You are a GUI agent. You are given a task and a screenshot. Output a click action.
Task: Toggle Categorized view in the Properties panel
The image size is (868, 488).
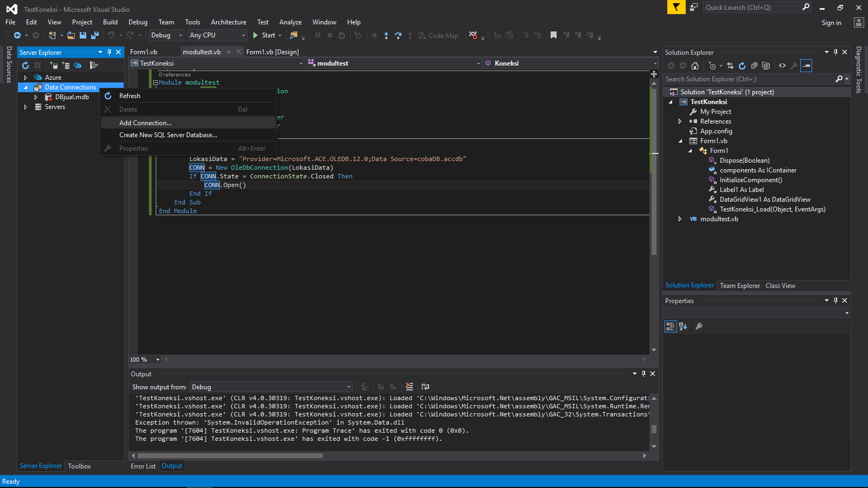coord(671,326)
